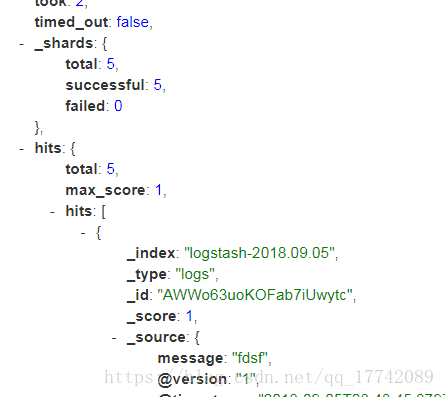Select the value 1 of max_score
Viewport: 445px width, 397px height.
point(158,191)
